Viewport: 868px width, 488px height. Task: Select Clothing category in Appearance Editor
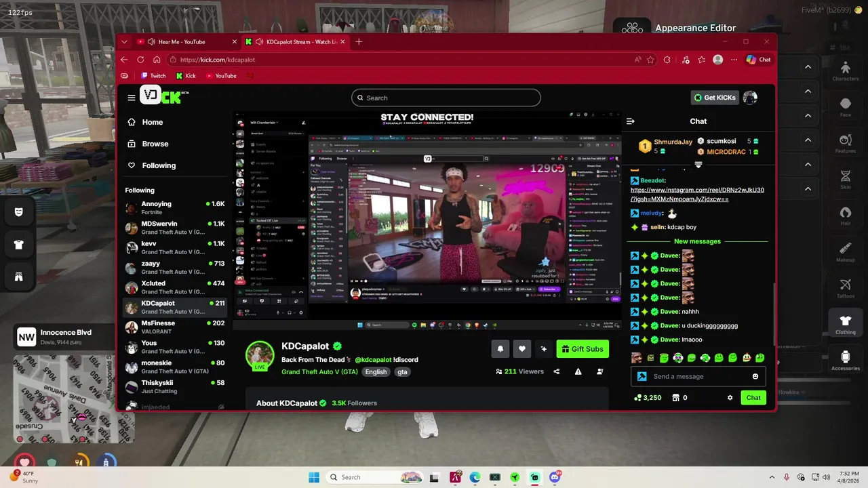845,324
